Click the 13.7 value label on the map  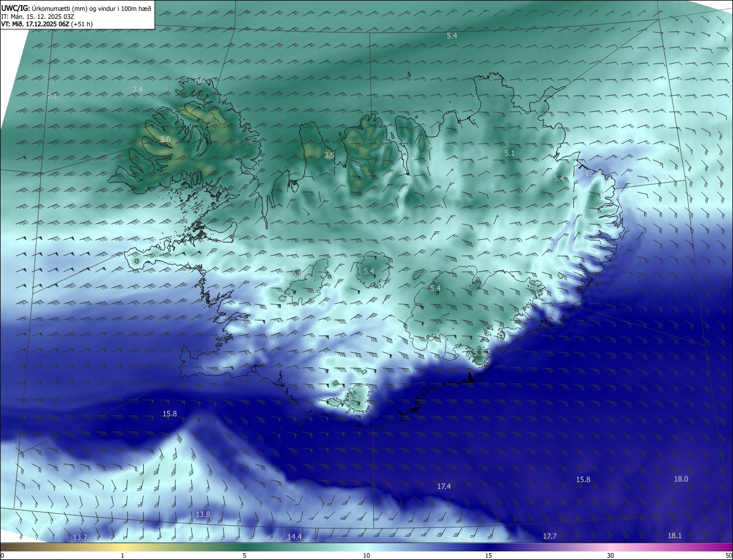[x=80, y=538]
